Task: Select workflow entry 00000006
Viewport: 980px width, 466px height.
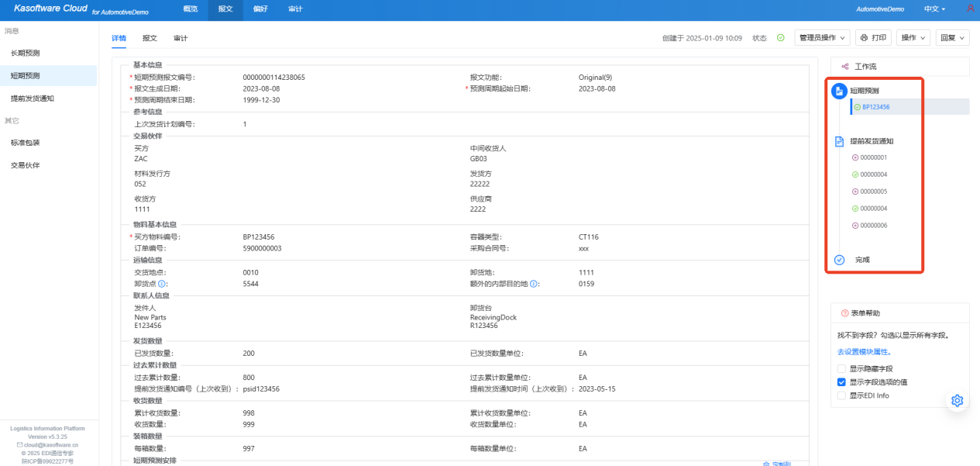Action: 873,226
